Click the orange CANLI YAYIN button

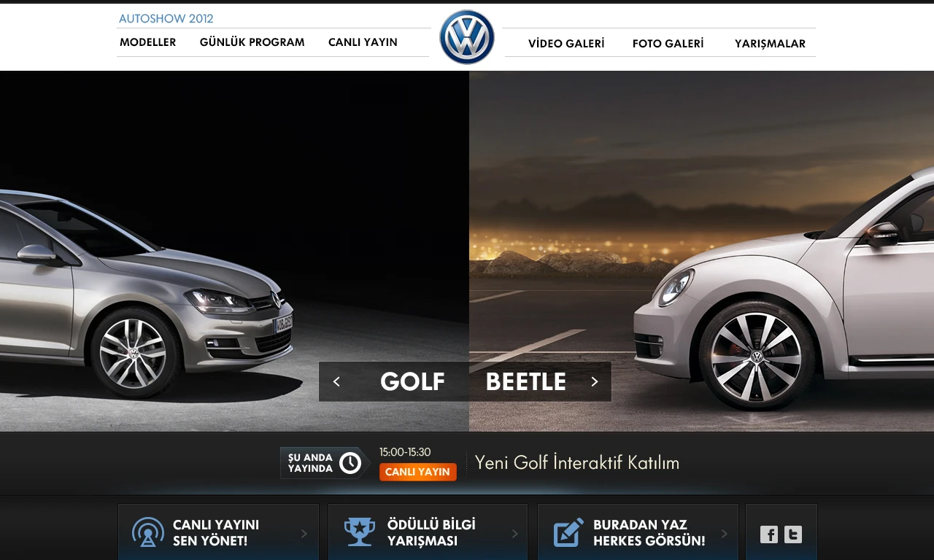[x=418, y=472]
